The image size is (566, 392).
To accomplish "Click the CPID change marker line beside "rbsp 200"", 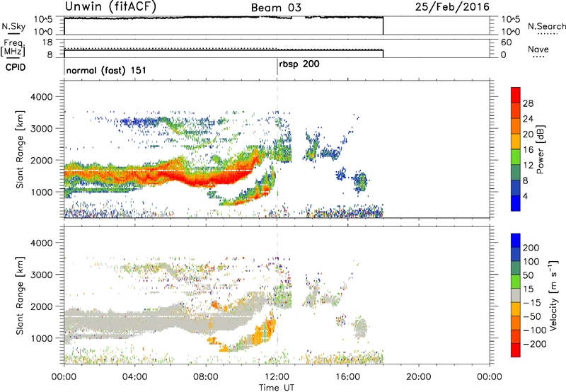I will (277, 67).
